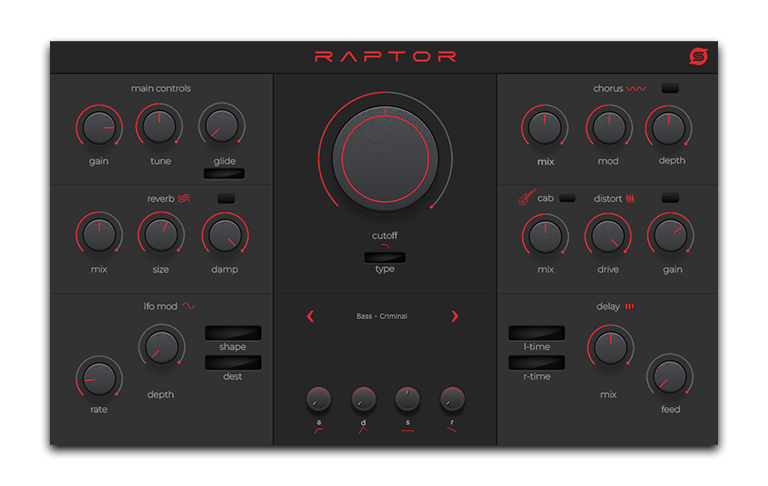Viewport: 768px width, 486px height.
Task: Click the cab guitar icon
Action: click(522, 198)
